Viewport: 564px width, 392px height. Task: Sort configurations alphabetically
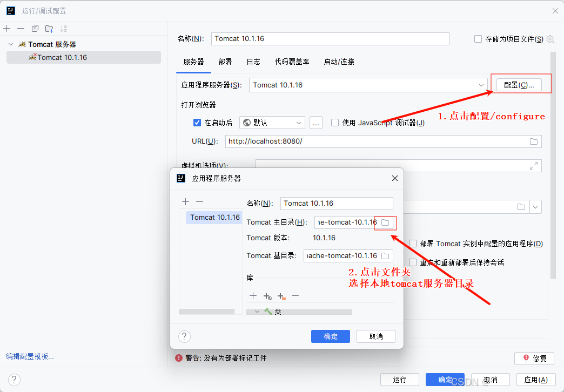63,29
